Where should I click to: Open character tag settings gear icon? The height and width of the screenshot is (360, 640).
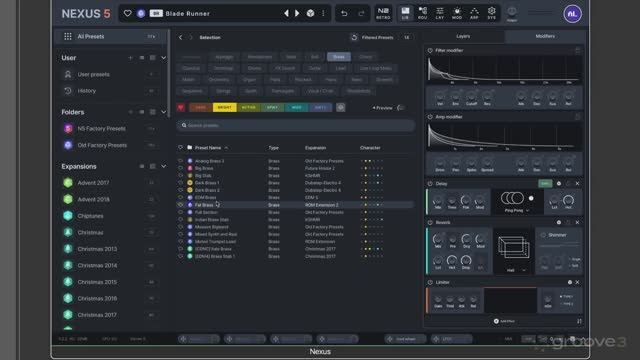pyautogui.click(x=340, y=107)
